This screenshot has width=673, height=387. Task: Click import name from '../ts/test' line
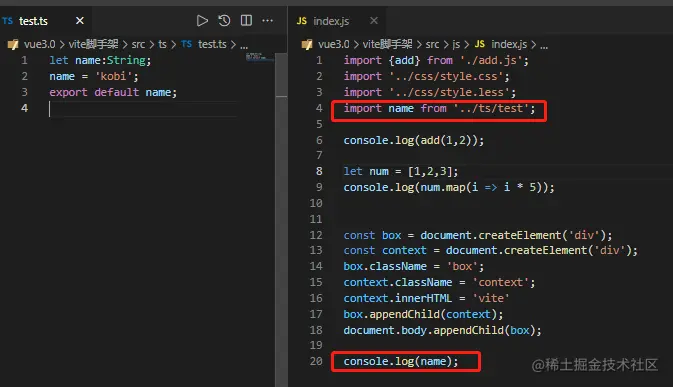440,108
